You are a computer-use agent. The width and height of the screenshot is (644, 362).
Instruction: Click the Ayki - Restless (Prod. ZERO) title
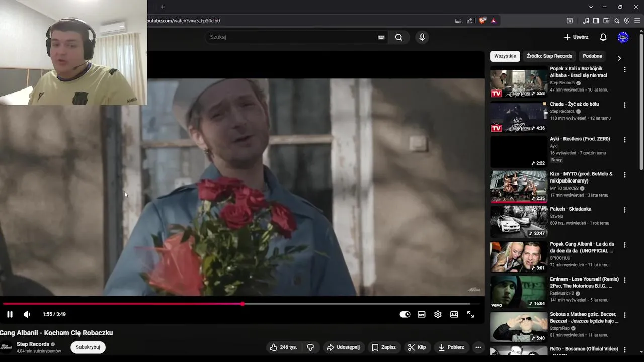pyautogui.click(x=580, y=139)
